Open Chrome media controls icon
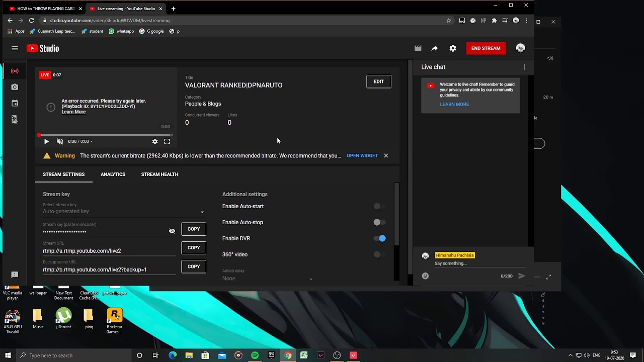The height and width of the screenshot is (362, 644). [505, 21]
